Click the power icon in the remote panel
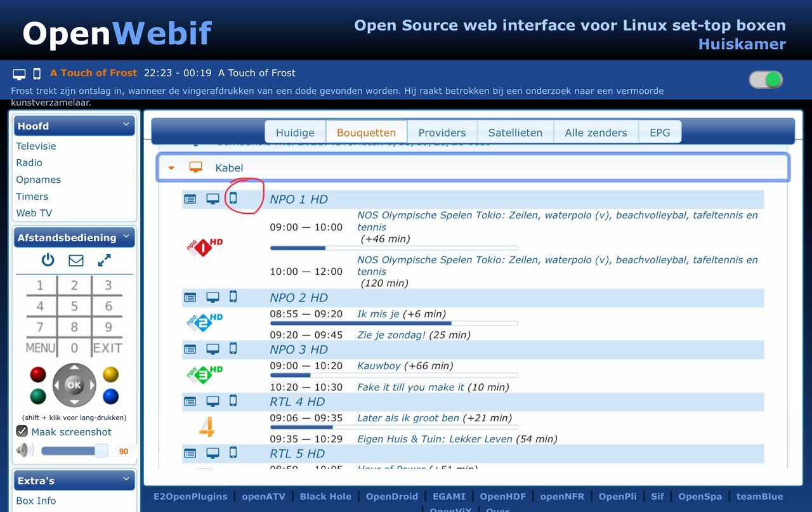The height and width of the screenshot is (512, 812). tap(48, 260)
